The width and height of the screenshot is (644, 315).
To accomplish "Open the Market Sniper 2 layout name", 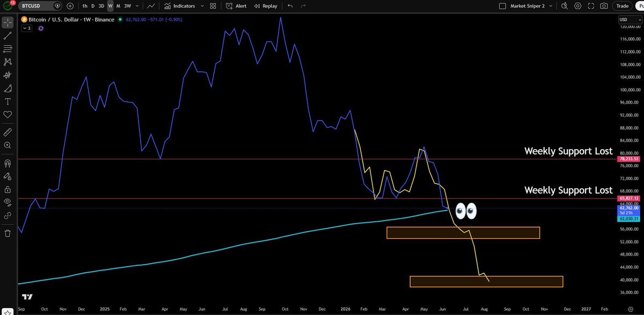I will point(528,6).
